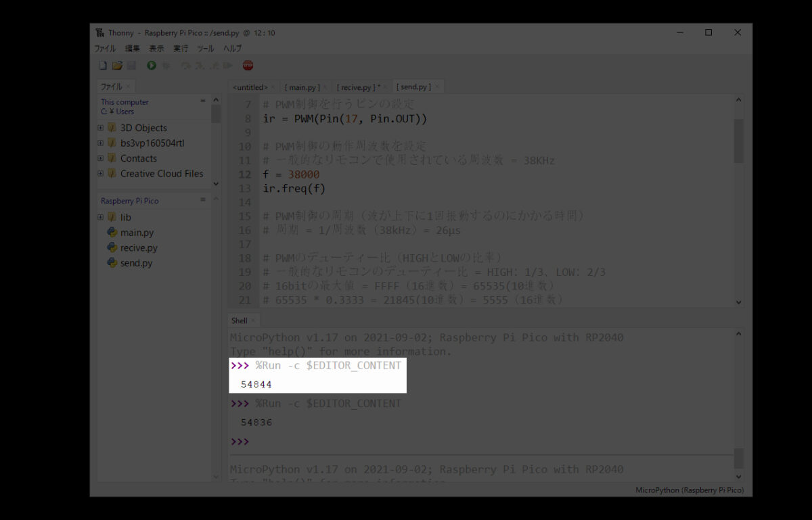Click the Python icon beside send.py

112,263
